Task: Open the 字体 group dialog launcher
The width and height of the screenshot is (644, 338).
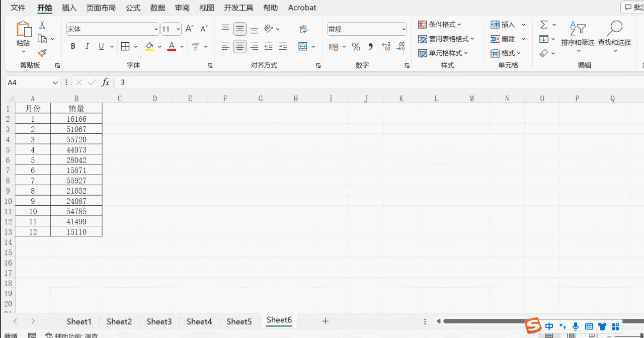Action: (x=210, y=65)
